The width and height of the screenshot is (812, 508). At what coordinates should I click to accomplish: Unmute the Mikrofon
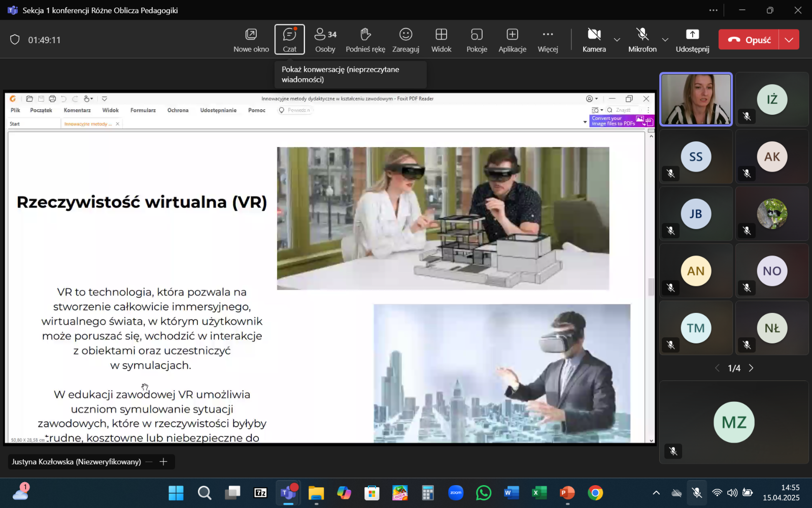tap(642, 40)
